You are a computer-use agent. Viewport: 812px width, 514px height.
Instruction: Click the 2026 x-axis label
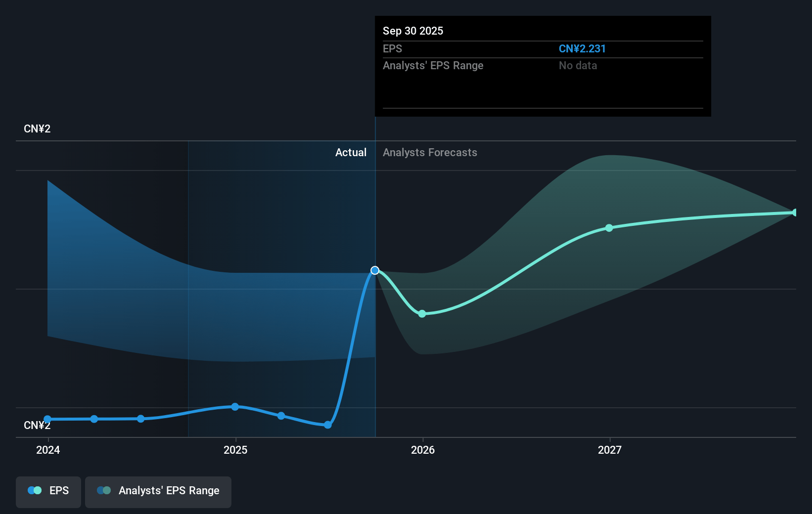coord(423,450)
